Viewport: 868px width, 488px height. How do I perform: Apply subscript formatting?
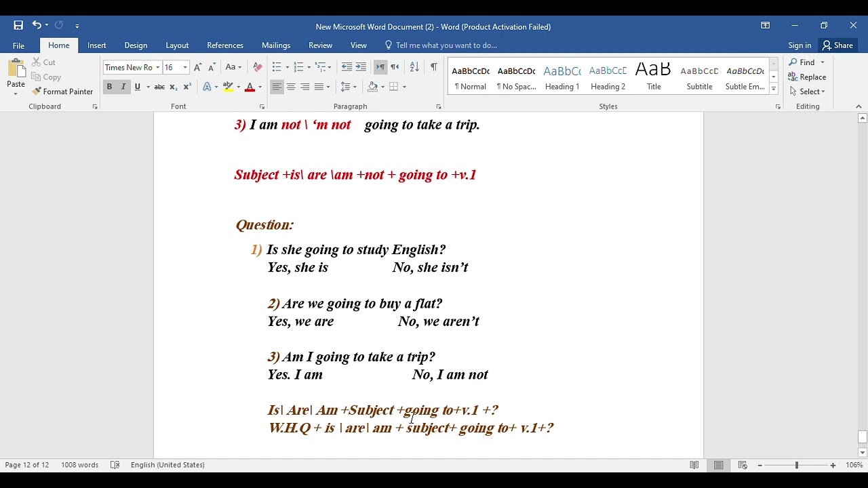coord(173,87)
